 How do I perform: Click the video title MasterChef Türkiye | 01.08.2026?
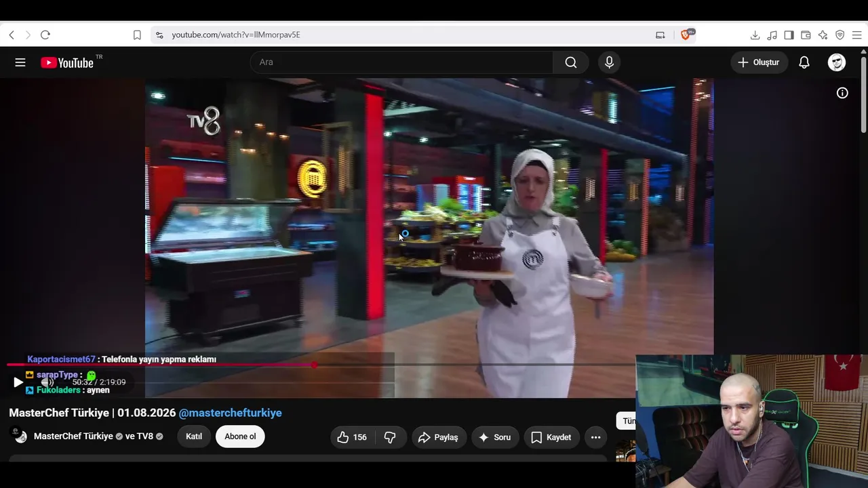tap(92, 413)
